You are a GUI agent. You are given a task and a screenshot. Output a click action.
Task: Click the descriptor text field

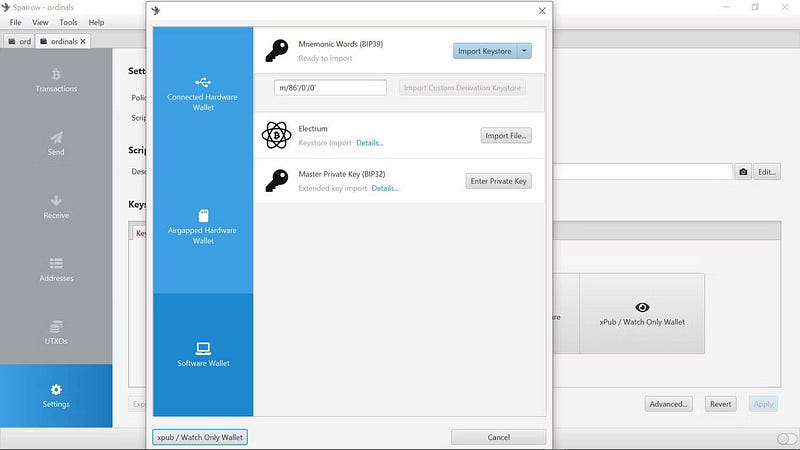coord(643,172)
